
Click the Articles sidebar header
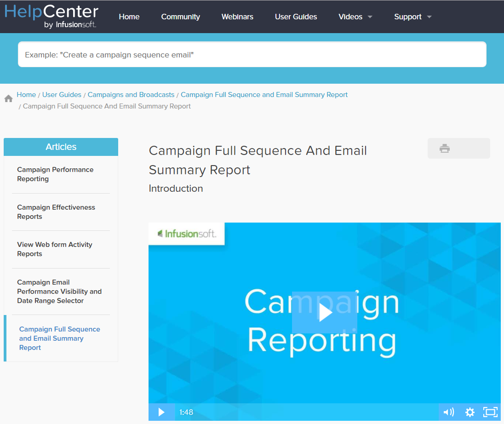click(61, 147)
